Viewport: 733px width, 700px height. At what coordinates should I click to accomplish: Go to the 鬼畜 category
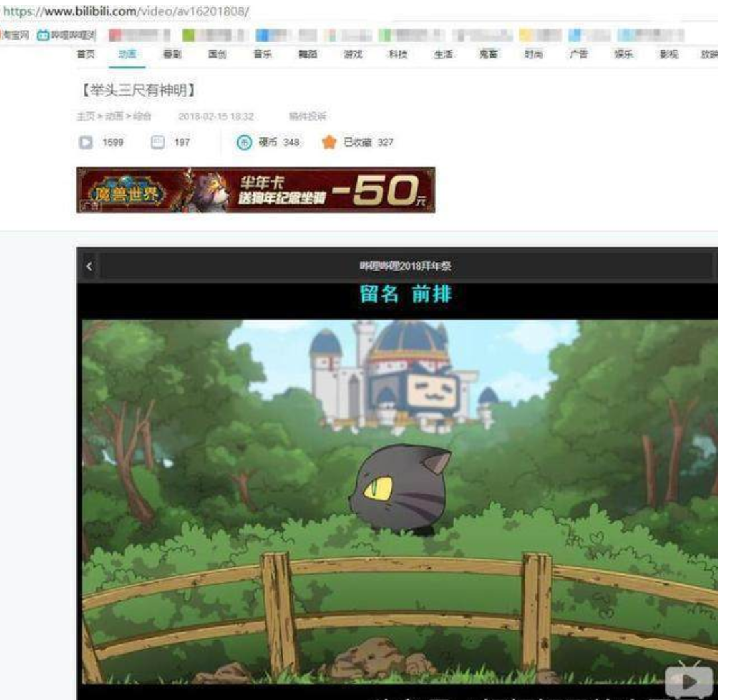pyautogui.click(x=488, y=54)
